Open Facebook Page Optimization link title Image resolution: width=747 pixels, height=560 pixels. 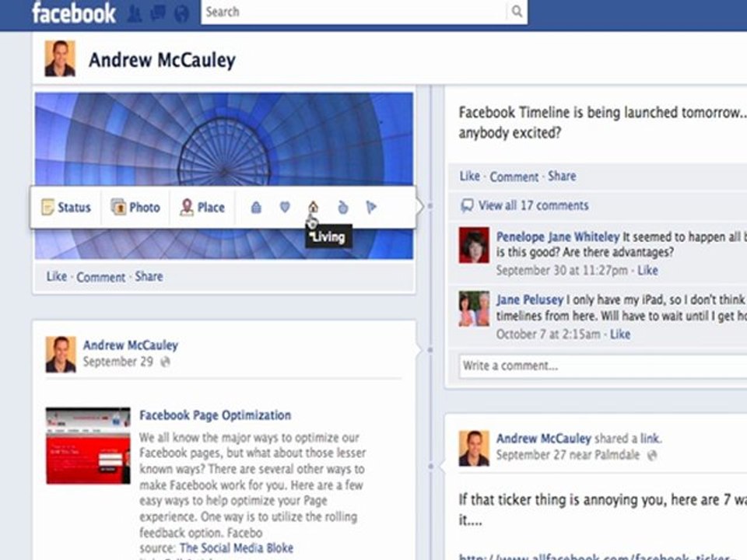pos(215,415)
